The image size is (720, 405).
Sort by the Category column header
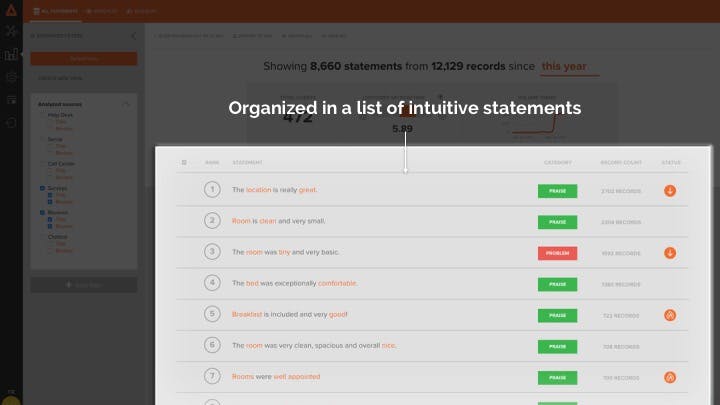[558, 163]
